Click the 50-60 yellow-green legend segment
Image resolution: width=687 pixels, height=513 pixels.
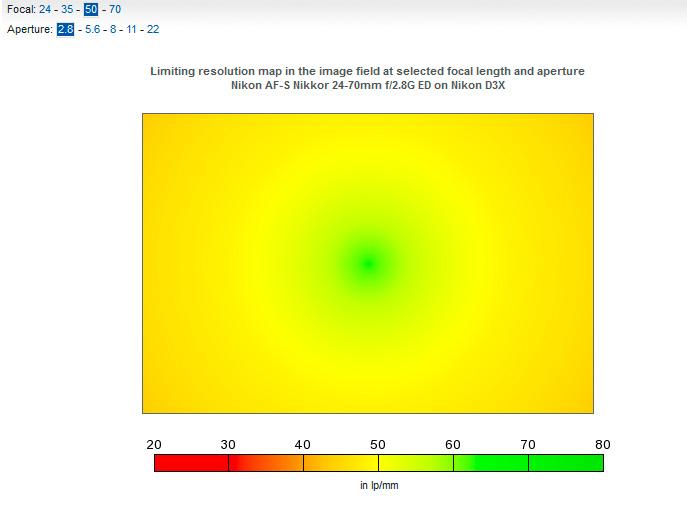[x=416, y=463]
